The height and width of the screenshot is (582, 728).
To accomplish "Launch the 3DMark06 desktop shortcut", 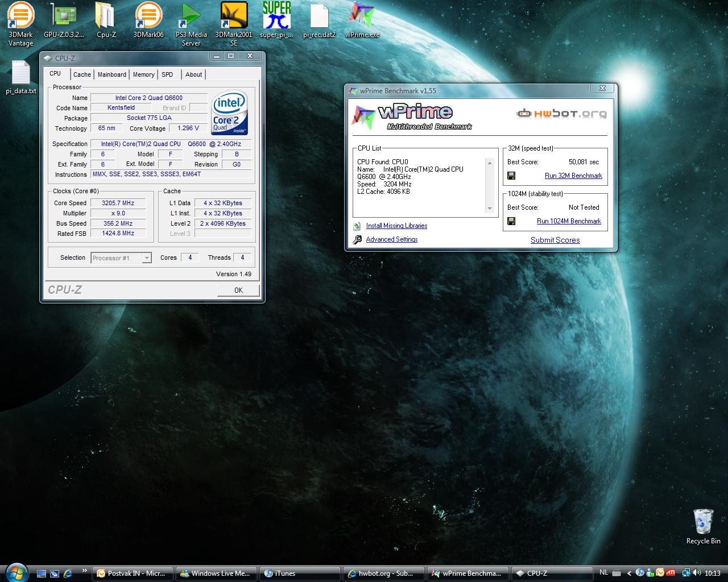I will point(148,21).
